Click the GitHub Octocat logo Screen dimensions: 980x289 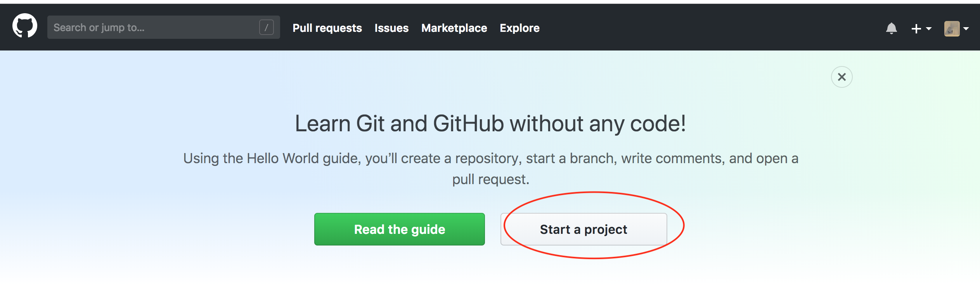(x=25, y=26)
